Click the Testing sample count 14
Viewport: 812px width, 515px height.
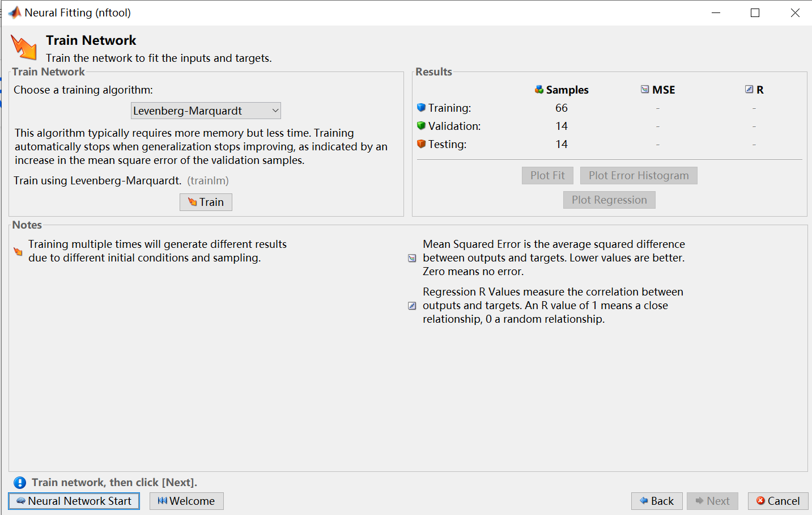point(562,144)
